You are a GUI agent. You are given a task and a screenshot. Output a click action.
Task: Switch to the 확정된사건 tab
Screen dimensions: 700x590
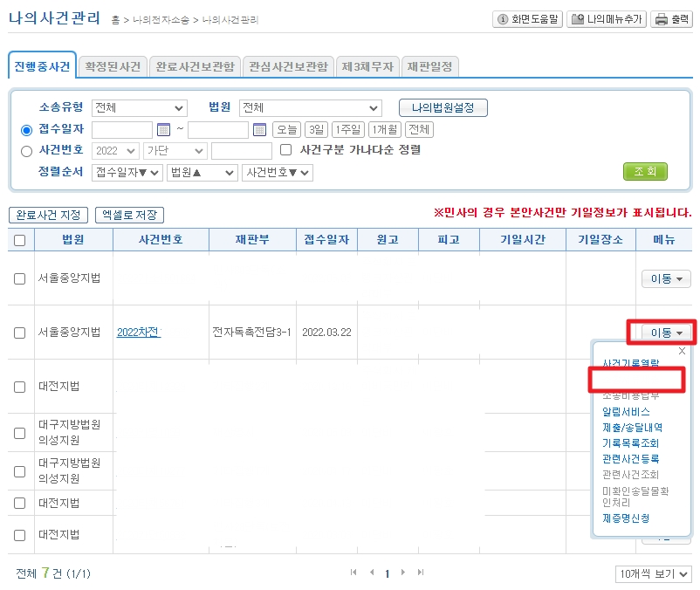[x=113, y=67]
